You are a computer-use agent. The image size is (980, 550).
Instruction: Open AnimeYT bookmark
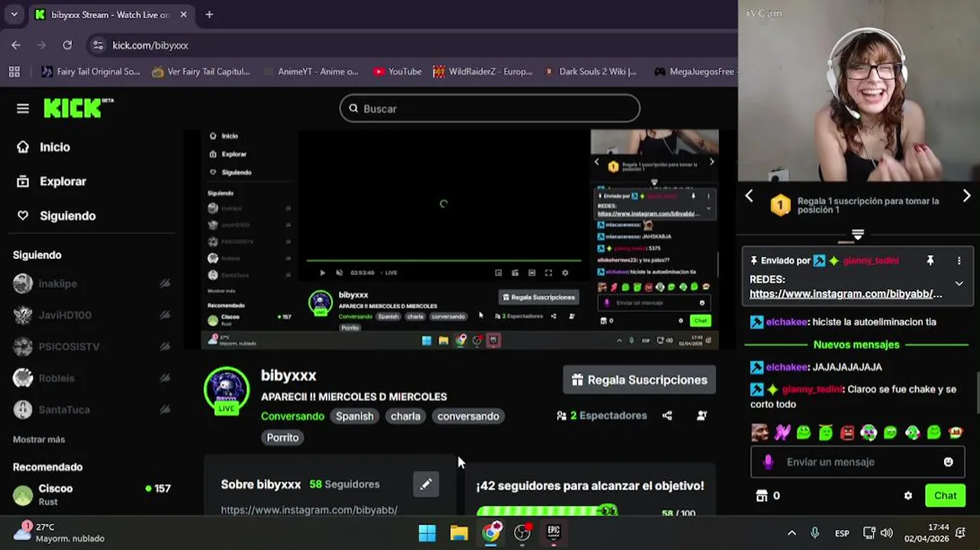tap(310, 71)
